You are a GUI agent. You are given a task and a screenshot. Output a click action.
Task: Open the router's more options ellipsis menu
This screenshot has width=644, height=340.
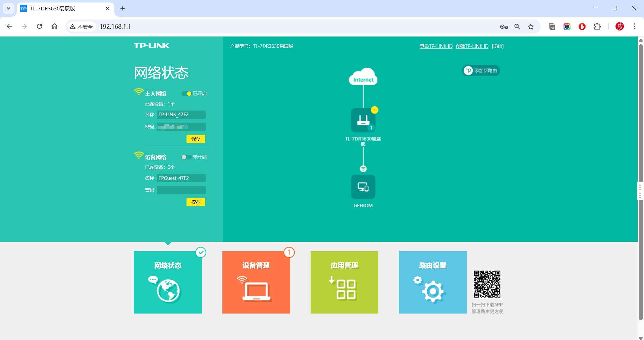click(375, 110)
